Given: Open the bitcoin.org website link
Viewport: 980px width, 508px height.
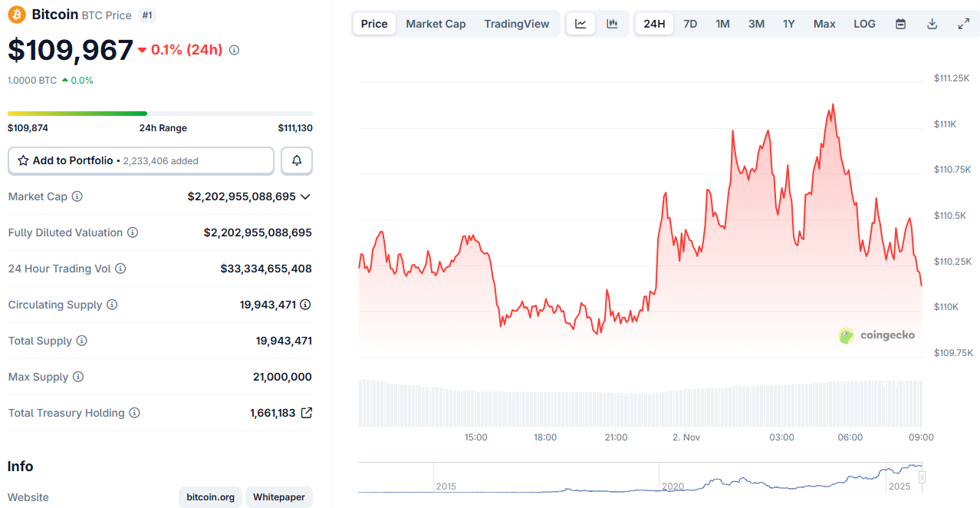Looking at the screenshot, I should point(211,497).
